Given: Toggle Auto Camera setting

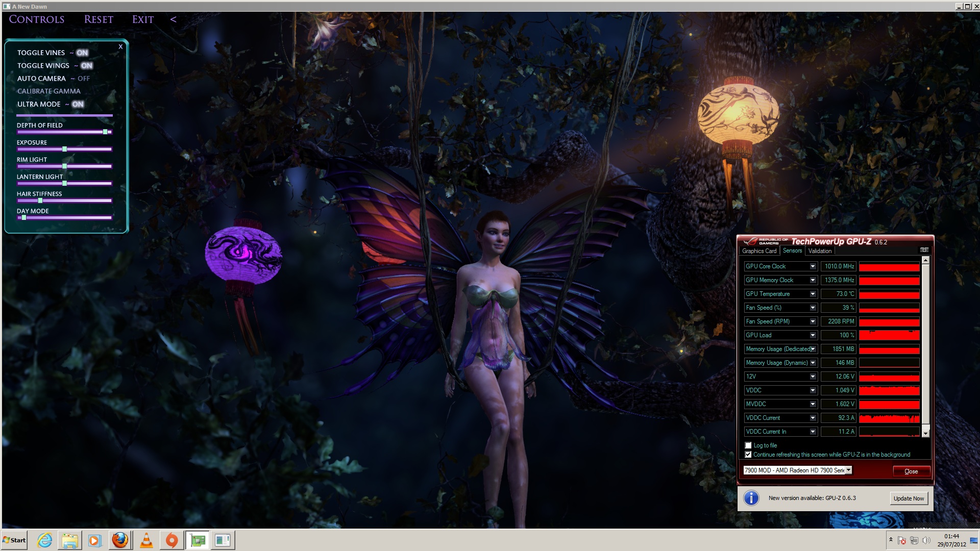Looking at the screenshot, I should (x=83, y=79).
